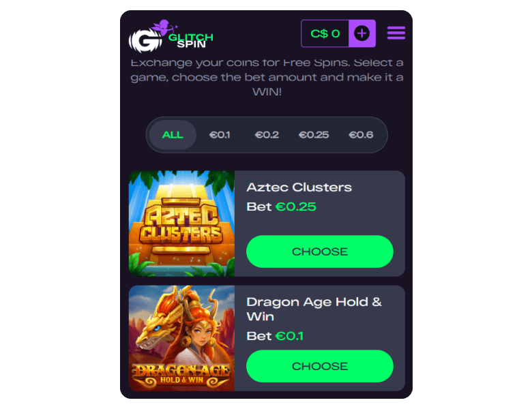Choose the Aztec Clusters game
The height and width of the screenshot is (409, 532).
pyautogui.click(x=320, y=252)
